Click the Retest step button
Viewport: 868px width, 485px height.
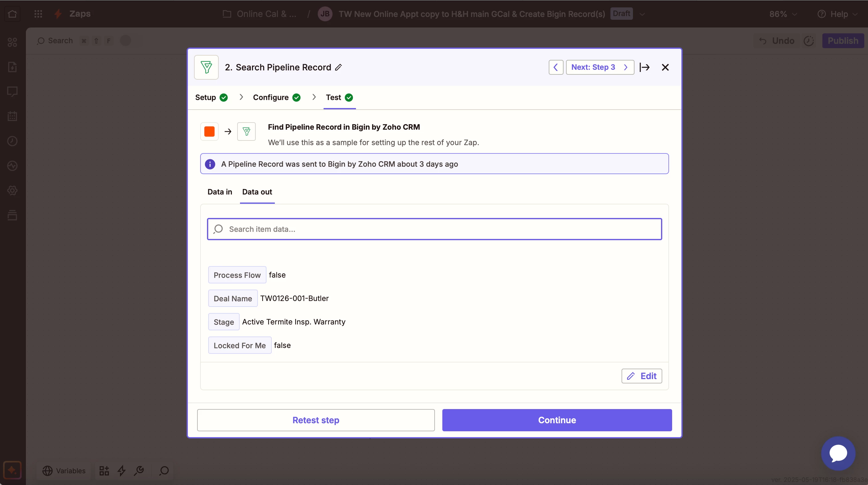click(316, 420)
